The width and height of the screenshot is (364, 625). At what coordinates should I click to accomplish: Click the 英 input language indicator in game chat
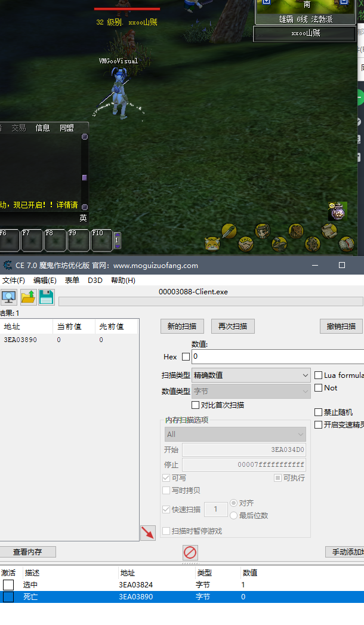point(83,218)
